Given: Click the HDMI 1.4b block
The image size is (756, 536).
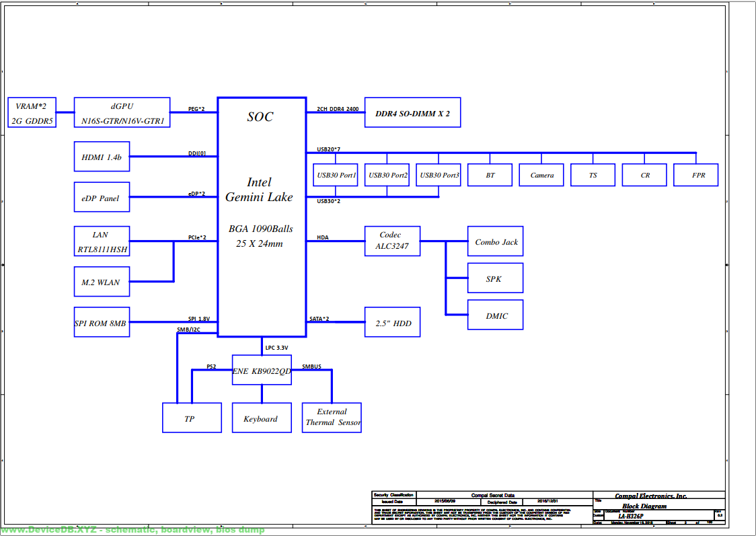Looking at the screenshot, I should (x=102, y=157).
